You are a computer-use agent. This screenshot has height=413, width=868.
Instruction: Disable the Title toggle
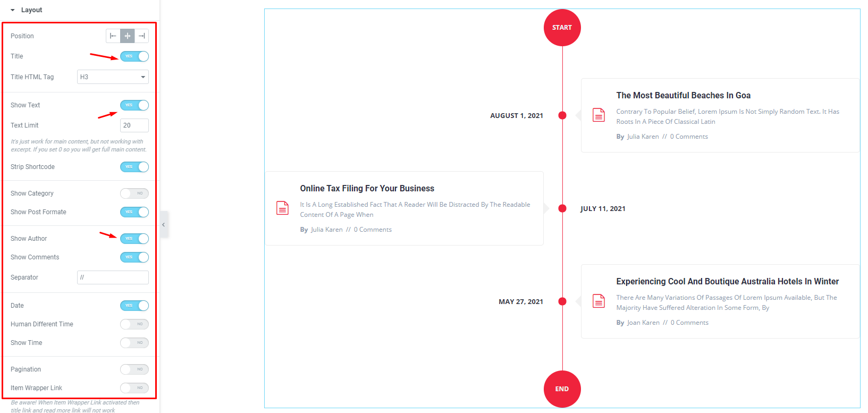pyautogui.click(x=134, y=56)
